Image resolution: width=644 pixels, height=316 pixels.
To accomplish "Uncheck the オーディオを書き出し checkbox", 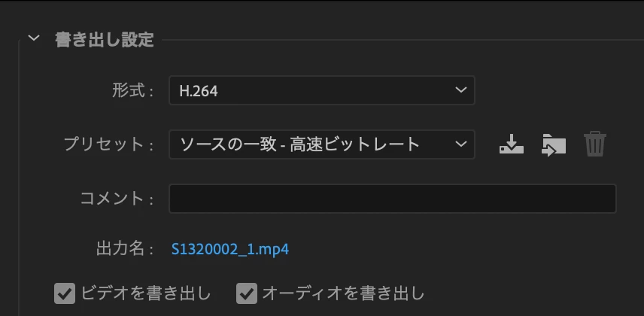I will pos(247,293).
